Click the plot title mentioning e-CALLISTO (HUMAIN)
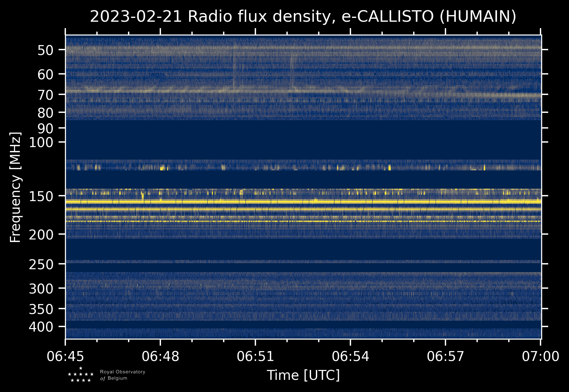 click(x=303, y=17)
